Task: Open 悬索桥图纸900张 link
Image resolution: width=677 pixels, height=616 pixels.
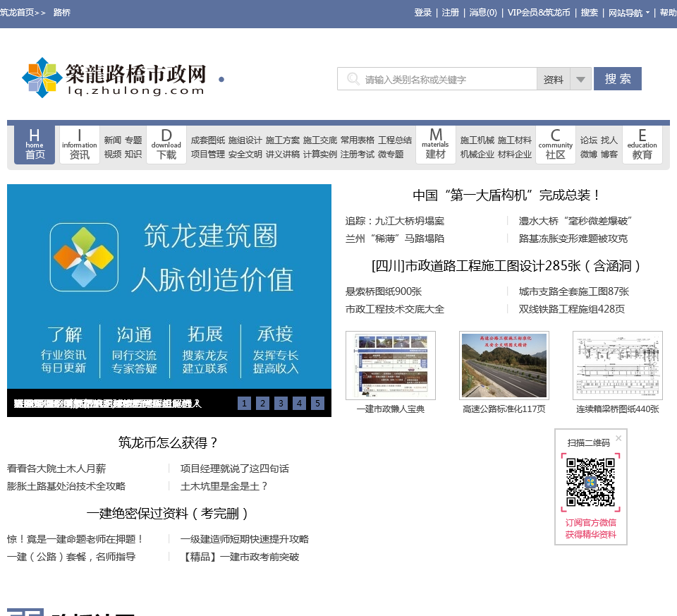Action: pos(384,291)
